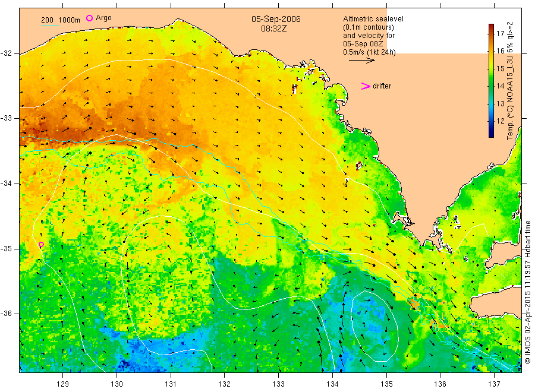Click the 16 value on temperature scale
This screenshot has width=535, height=392.
pyautogui.click(x=500, y=51)
